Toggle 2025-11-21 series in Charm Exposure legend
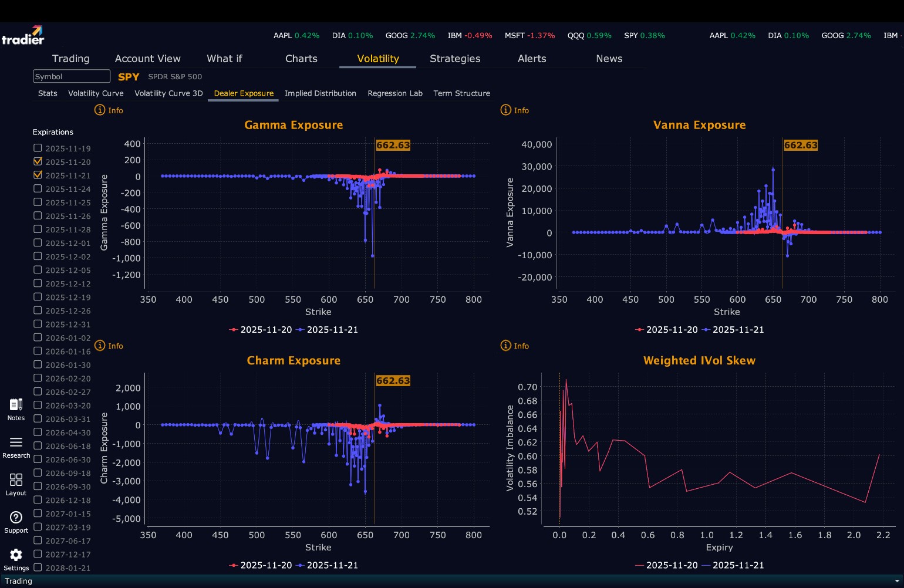Viewport: 904px width, 588px height. click(x=327, y=565)
